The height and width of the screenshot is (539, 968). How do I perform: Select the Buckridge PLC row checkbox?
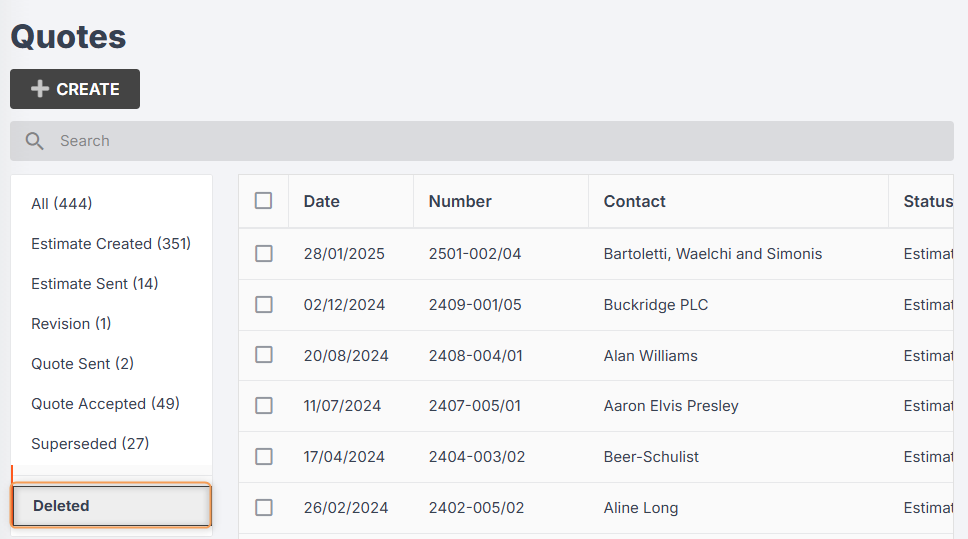click(264, 304)
